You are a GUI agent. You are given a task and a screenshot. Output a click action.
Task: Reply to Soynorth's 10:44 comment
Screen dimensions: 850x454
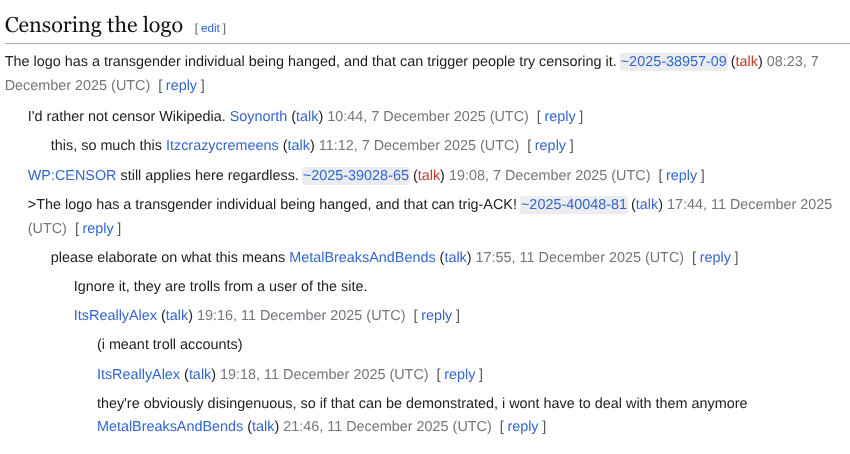(x=560, y=116)
